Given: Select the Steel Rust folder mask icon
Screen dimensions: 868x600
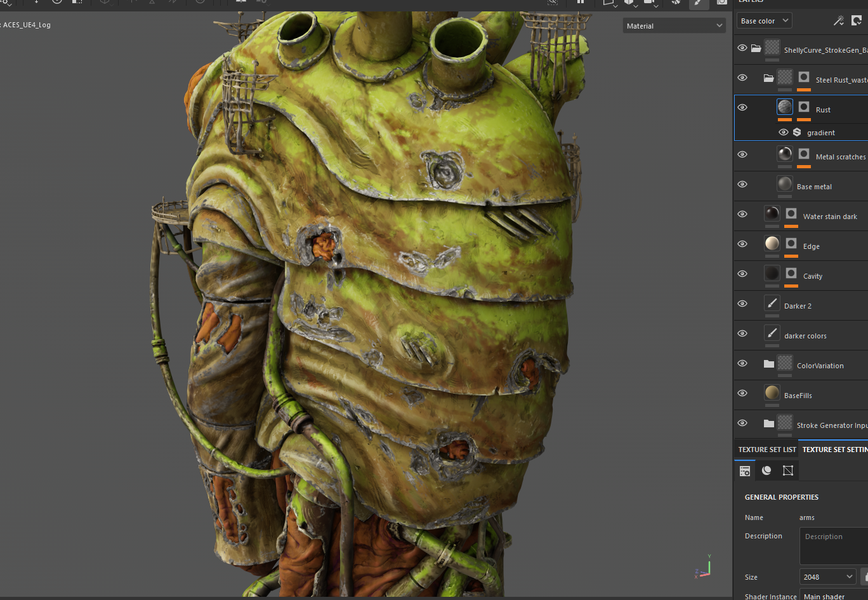Looking at the screenshot, I should tap(804, 77).
